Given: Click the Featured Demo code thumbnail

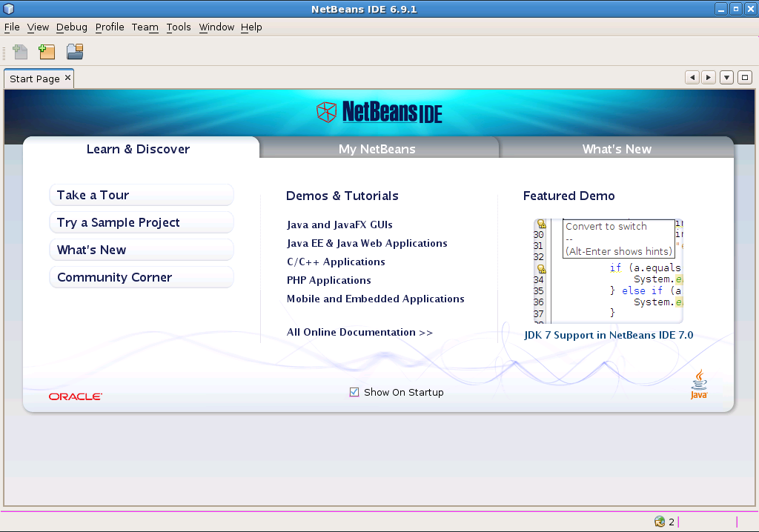Looking at the screenshot, I should pyautogui.click(x=608, y=270).
